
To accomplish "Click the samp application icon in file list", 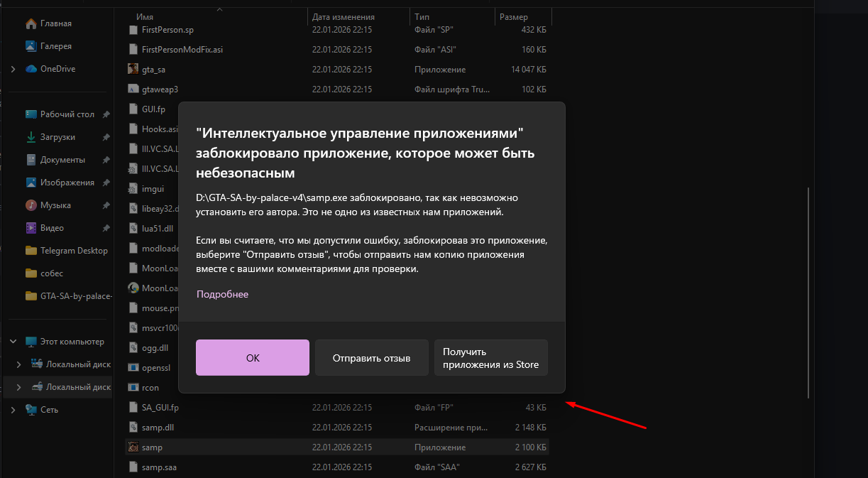I will click(133, 447).
